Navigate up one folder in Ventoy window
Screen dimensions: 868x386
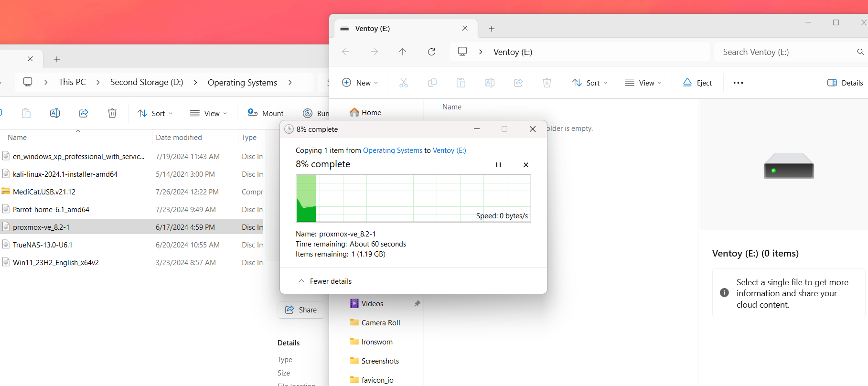coord(403,52)
